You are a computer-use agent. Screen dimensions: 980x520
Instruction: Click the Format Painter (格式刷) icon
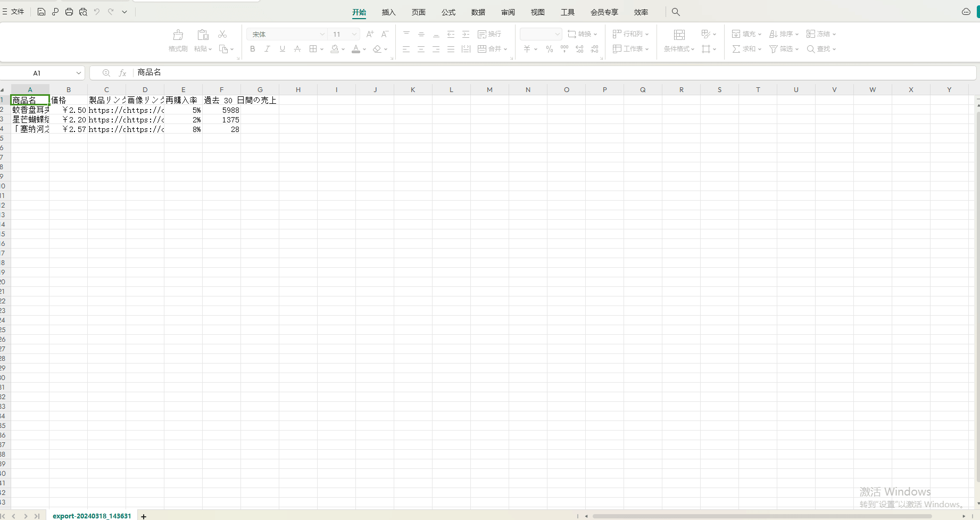[x=178, y=35]
